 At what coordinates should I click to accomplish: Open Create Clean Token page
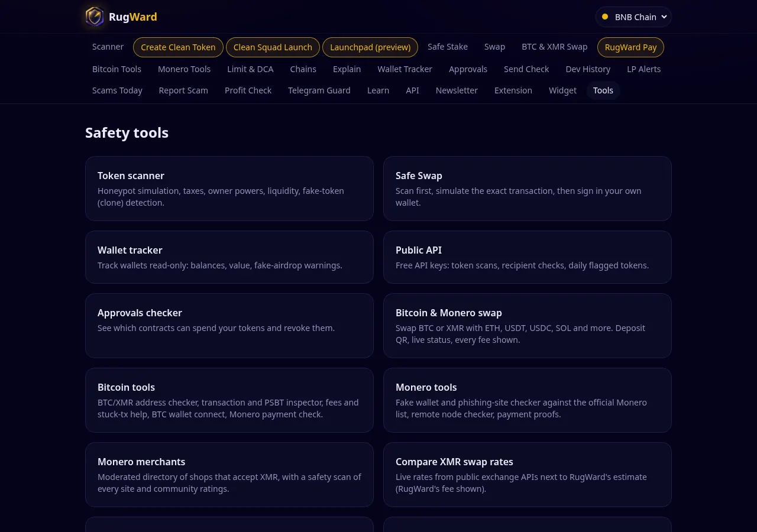[178, 47]
